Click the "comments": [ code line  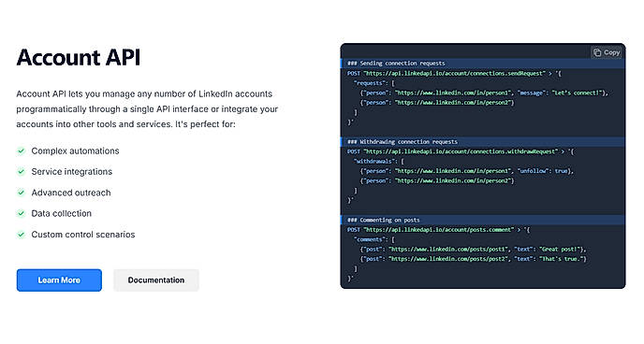[373, 239]
